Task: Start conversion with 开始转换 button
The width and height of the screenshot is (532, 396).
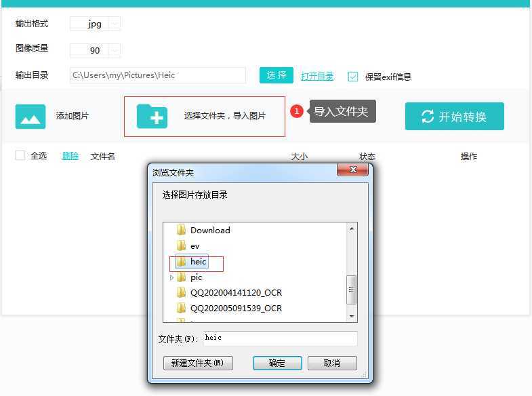Action: pyautogui.click(x=455, y=117)
